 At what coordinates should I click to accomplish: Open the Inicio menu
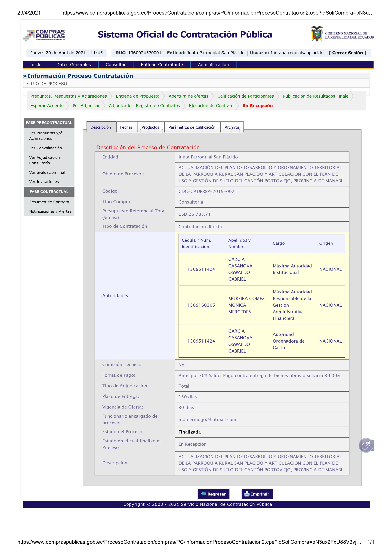pos(36,65)
